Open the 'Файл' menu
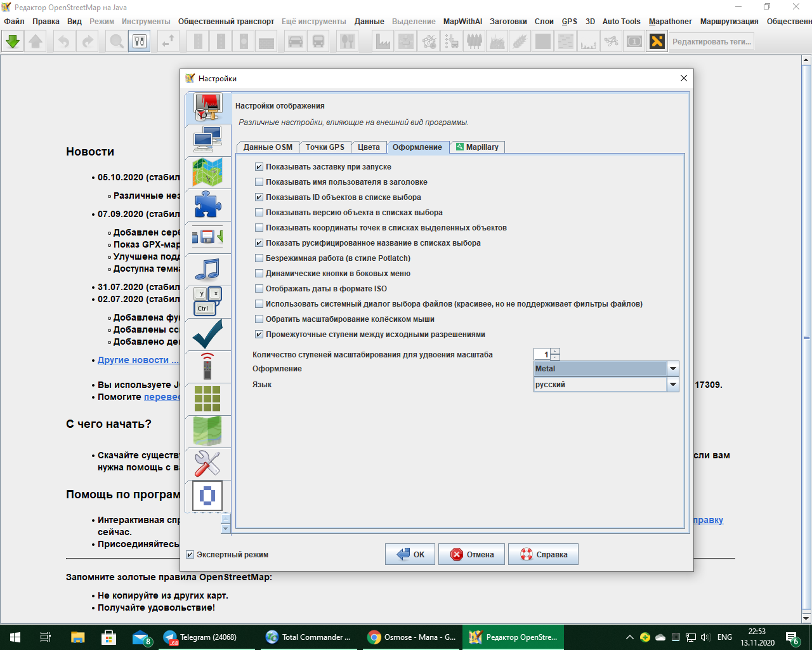The image size is (812, 650). 14,22
